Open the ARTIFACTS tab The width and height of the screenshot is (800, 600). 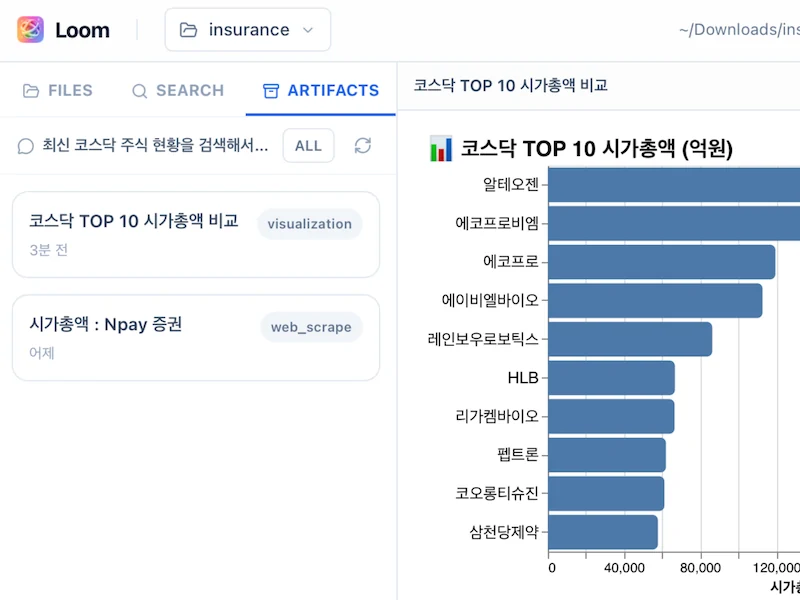coord(320,90)
